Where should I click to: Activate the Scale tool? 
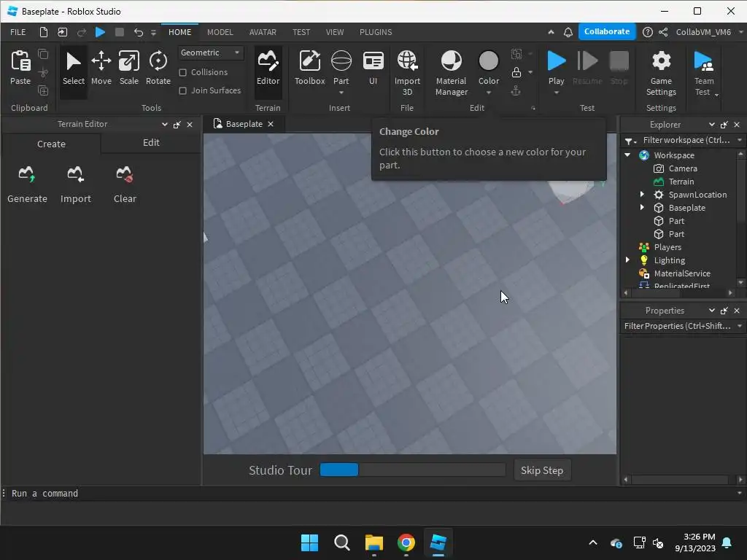click(x=128, y=69)
